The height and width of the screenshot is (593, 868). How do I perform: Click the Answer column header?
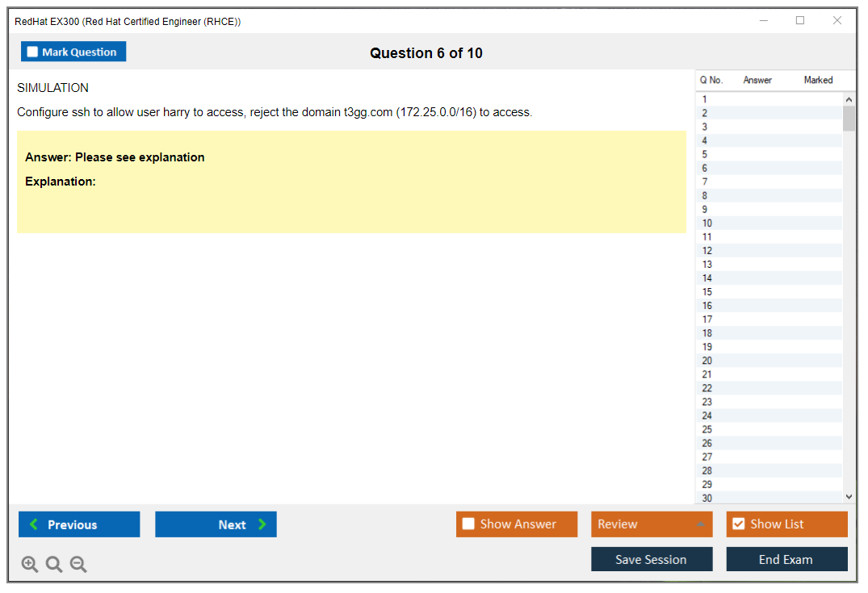tap(757, 80)
